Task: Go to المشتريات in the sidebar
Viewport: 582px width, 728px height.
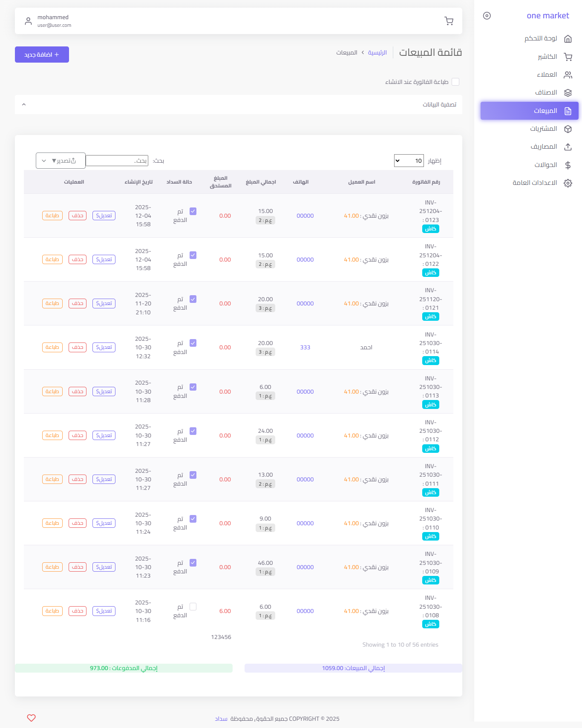Action: click(543, 129)
